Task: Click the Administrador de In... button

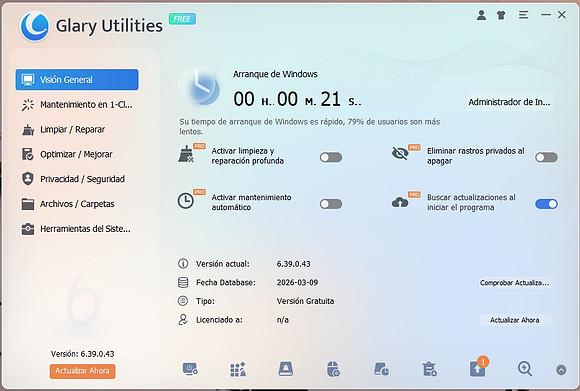Action: point(509,102)
